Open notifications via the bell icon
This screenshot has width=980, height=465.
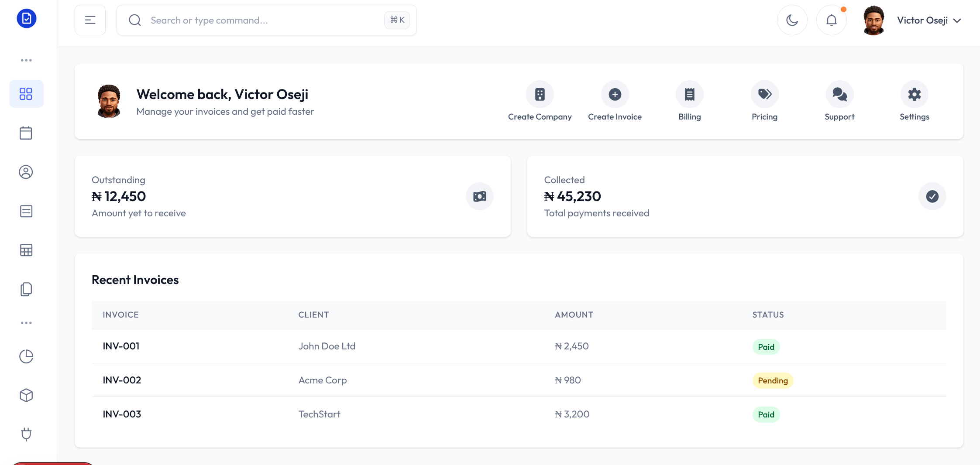pos(831,20)
